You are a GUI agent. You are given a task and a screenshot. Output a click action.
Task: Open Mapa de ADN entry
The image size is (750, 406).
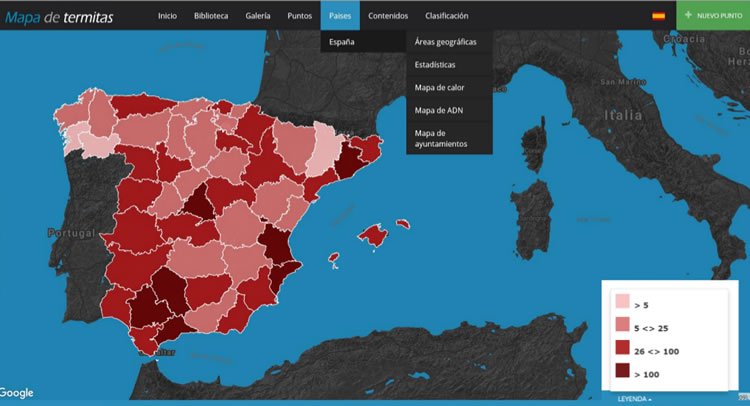pos(438,110)
